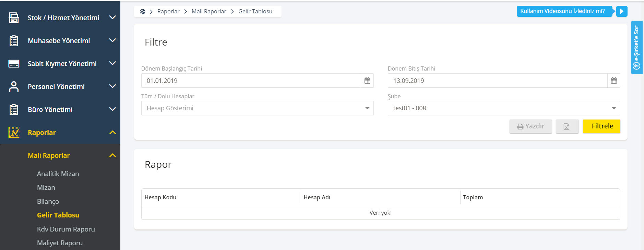Sort by Hesap Adı column header
Viewport: 644px width, 250px height.
pyautogui.click(x=317, y=197)
